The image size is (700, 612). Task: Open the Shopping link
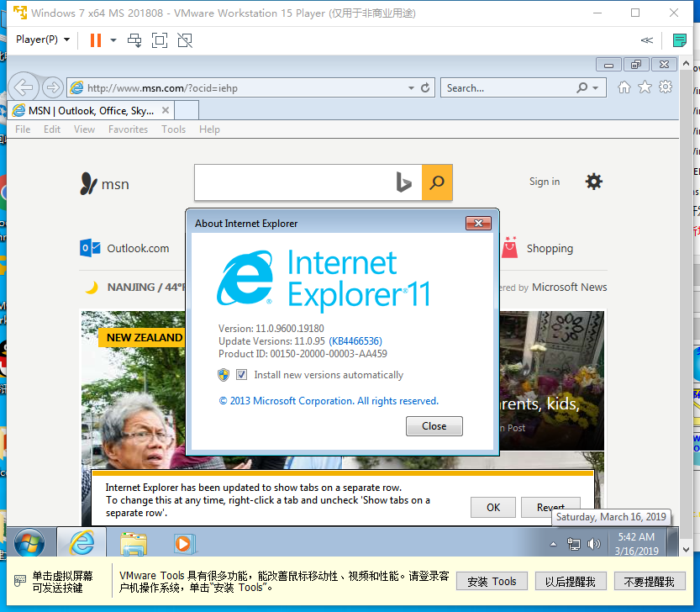[x=550, y=248]
